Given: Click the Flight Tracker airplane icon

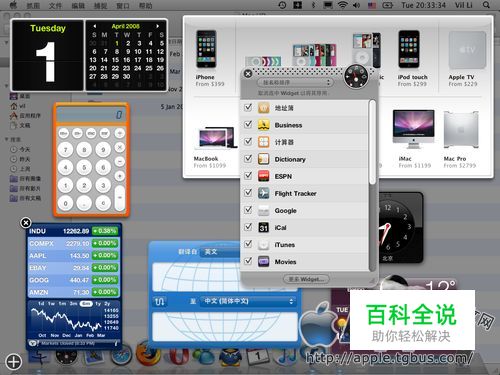Looking at the screenshot, I should (264, 193).
